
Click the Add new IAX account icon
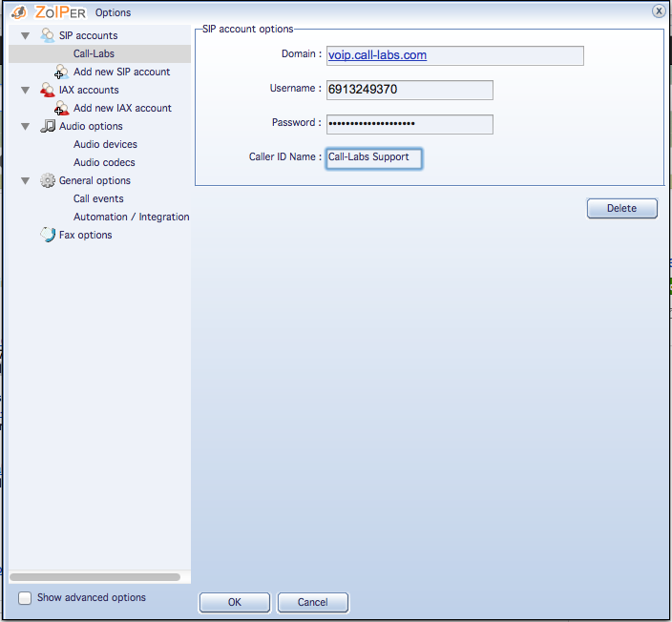tap(62, 108)
